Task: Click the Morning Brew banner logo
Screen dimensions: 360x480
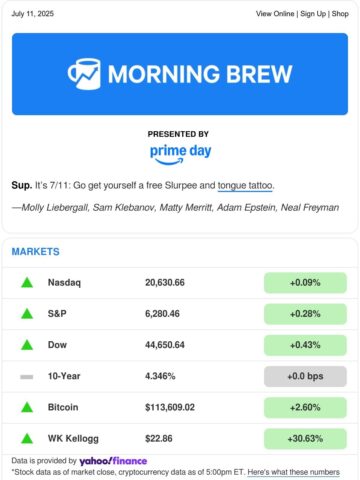Action: [180, 74]
